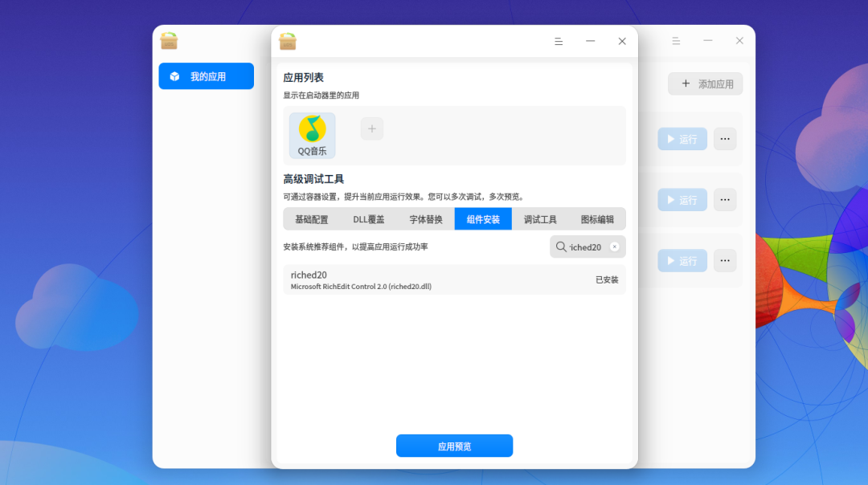Click the magnifier icon in the search box
Image resolution: width=868 pixels, height=485 pixels.
[563, 247]
